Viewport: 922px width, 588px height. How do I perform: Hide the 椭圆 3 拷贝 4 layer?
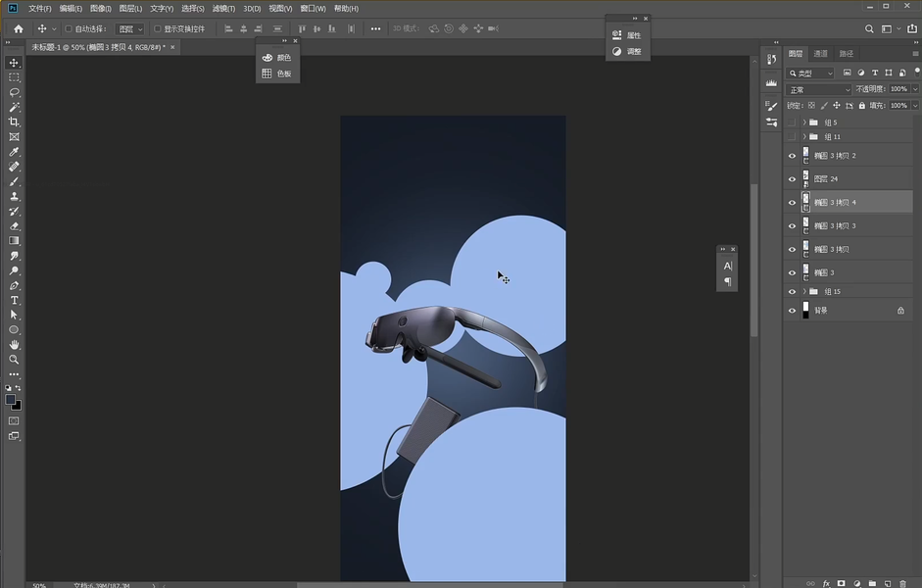[x=792, y=202]
